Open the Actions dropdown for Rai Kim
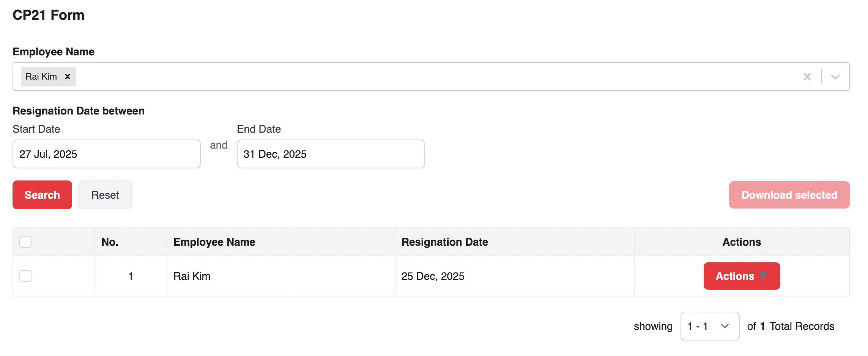This screenshot has width=868, height=356. pos(742,276)
